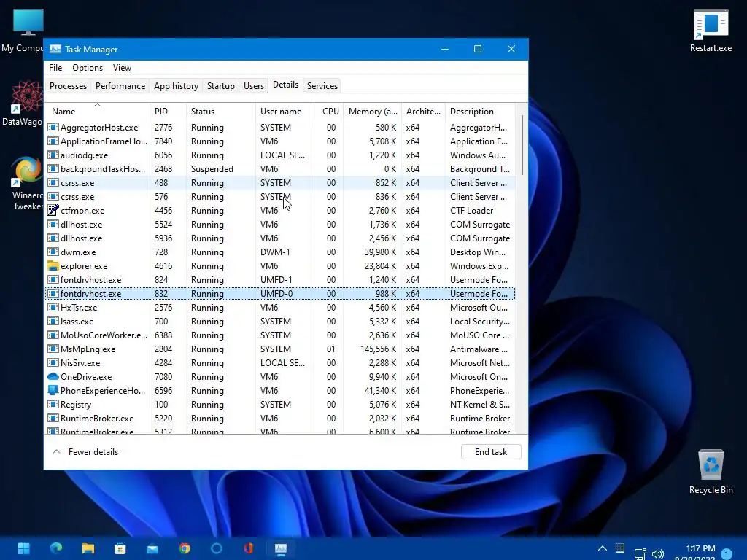747x560 pixels.
Task: Click PID 5524 of dllhost.exe
Action: 163,225
